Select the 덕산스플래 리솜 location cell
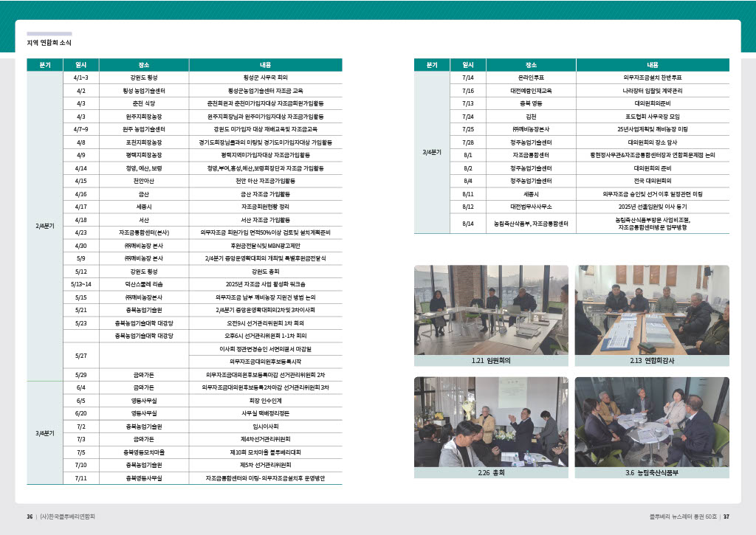 pos(139,284)
